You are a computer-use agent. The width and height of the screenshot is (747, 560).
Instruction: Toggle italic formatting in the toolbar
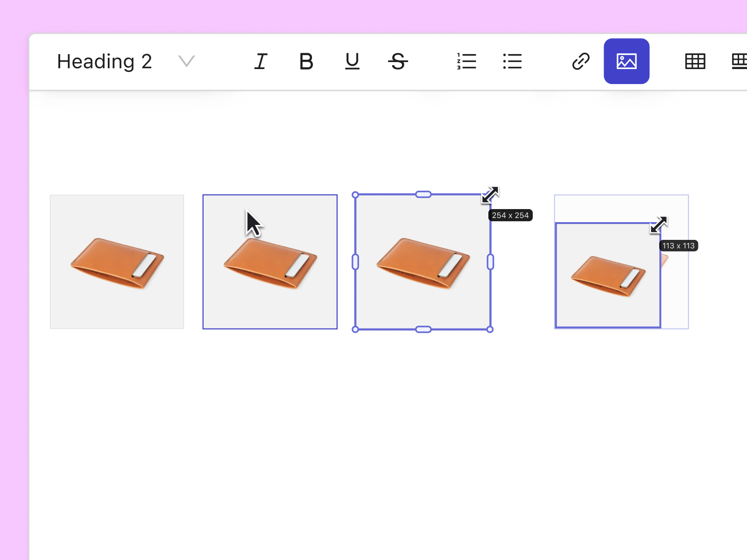click(261, 61)
